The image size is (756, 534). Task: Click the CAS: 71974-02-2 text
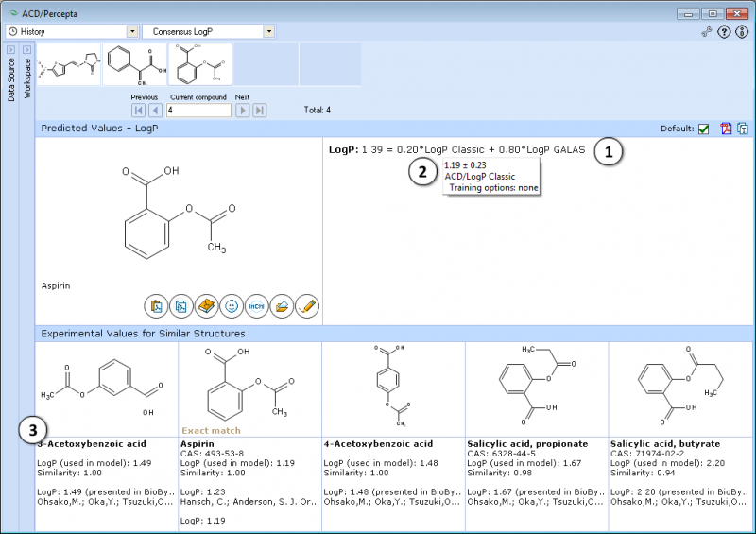(647, 454)
